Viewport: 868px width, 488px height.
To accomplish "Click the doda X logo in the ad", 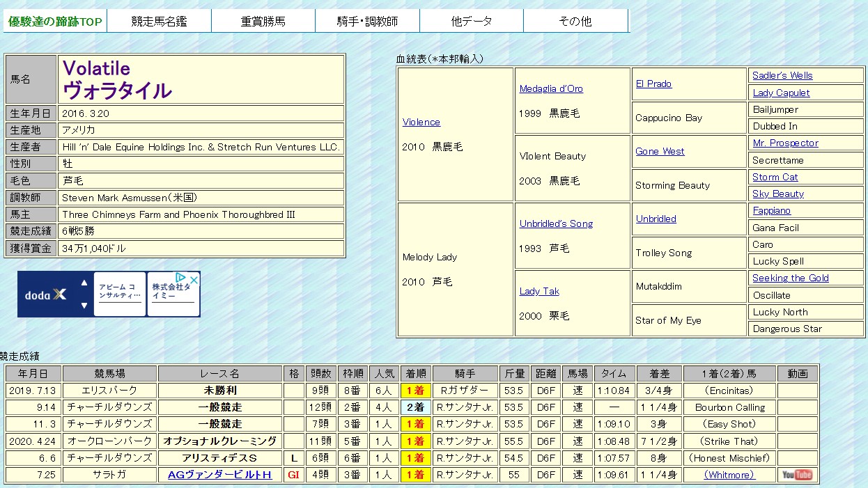I will (46, 294).
